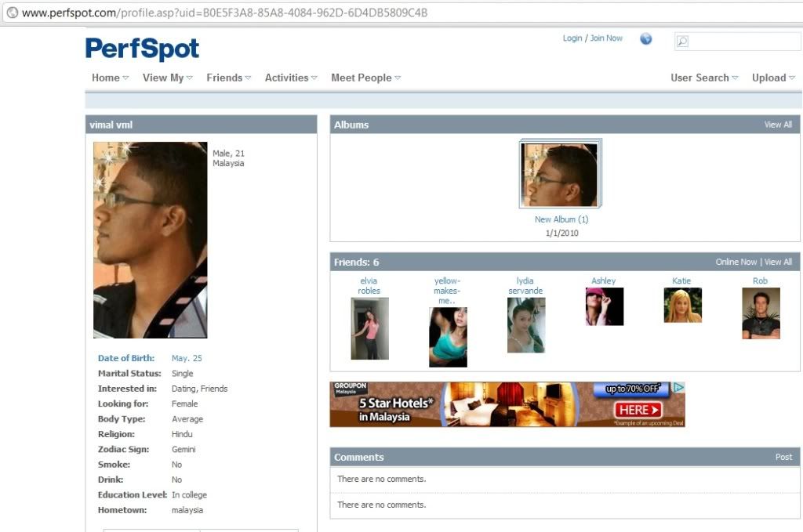803x532 pixels.
Task: Click the ad choices icon on Groupon banner
Action: point(679,387)
